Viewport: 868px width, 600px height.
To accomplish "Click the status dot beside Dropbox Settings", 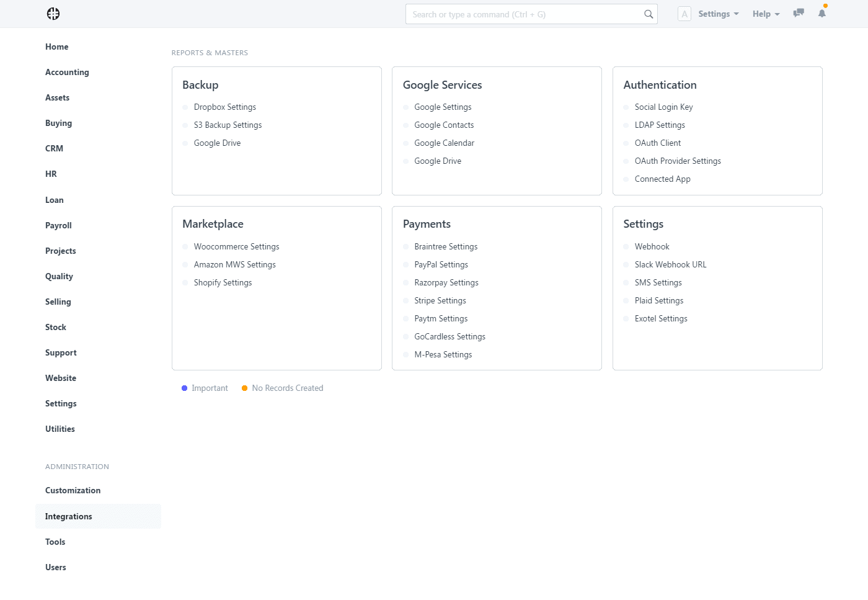I will (x=185, y=107).
